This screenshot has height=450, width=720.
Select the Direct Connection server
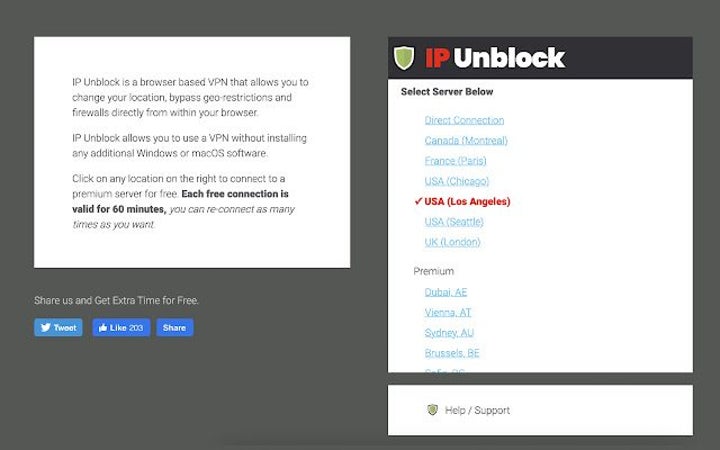pos(464,120)
